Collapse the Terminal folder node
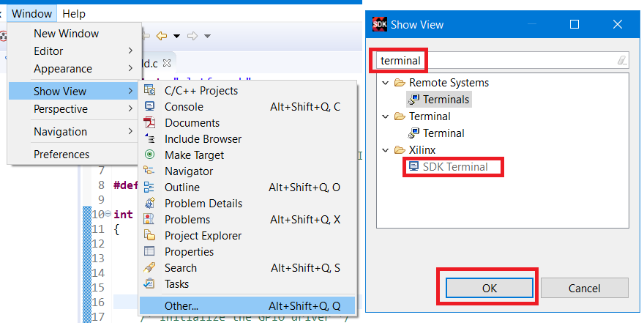This screenshot has width=644, height=323. tap(386, 116)
